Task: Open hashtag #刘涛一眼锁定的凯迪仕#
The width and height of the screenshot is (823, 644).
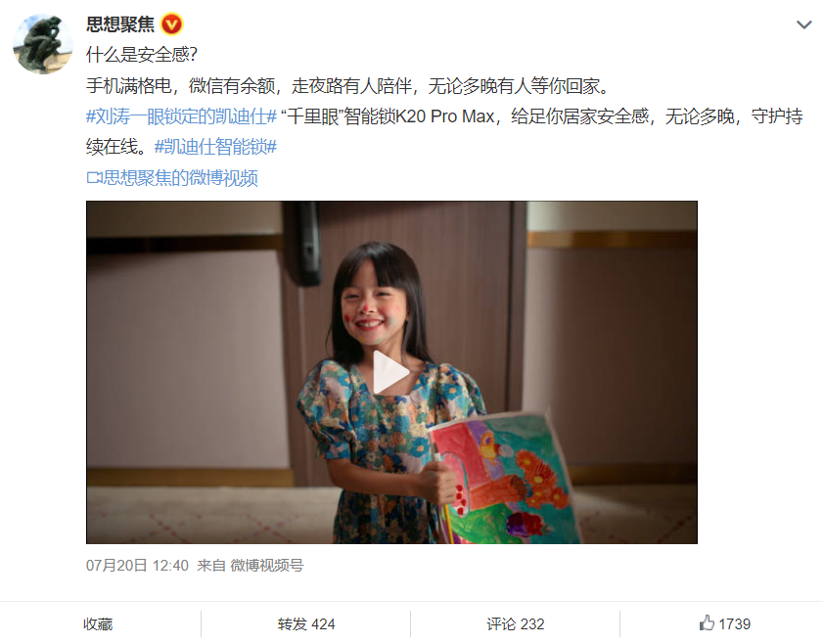Action: [x=181, y=116]
